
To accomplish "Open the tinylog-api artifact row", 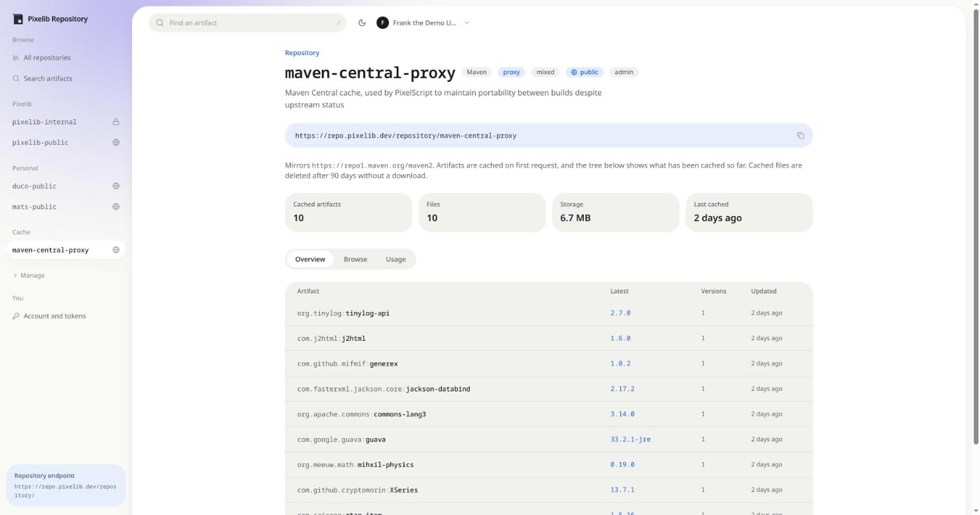I will (x=549, y=313).
